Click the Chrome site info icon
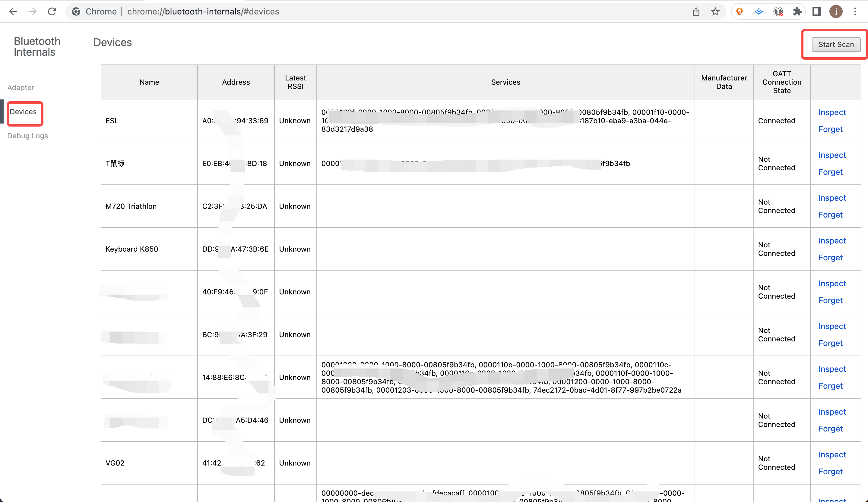Screen dimensions: 868x502 tap(76, 11)
